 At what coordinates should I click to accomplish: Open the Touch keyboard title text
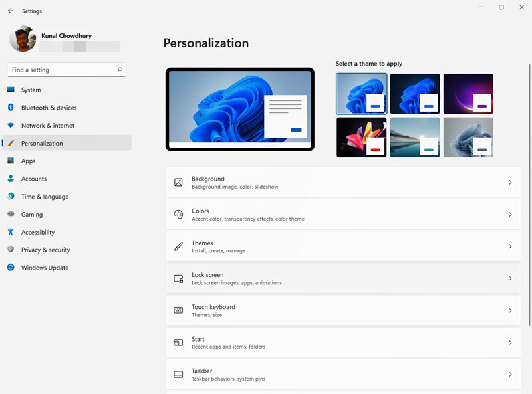click(x=213, y=307)
